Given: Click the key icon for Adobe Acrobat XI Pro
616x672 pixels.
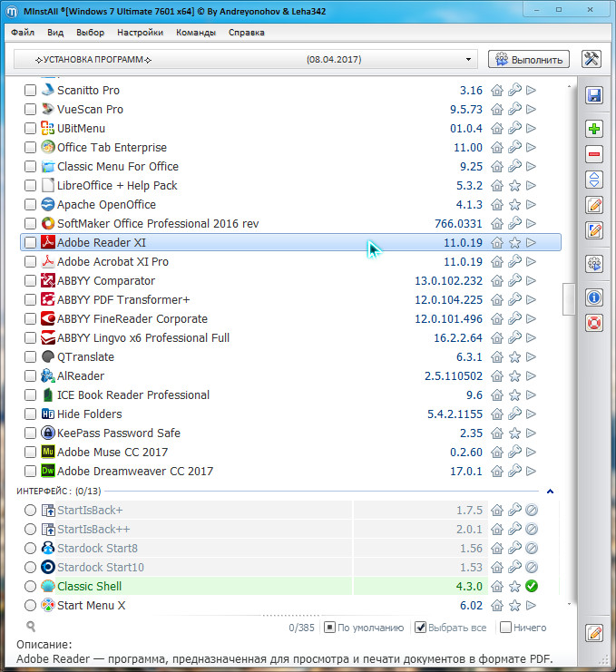Looking at the screenshot, I should point(514,261).
